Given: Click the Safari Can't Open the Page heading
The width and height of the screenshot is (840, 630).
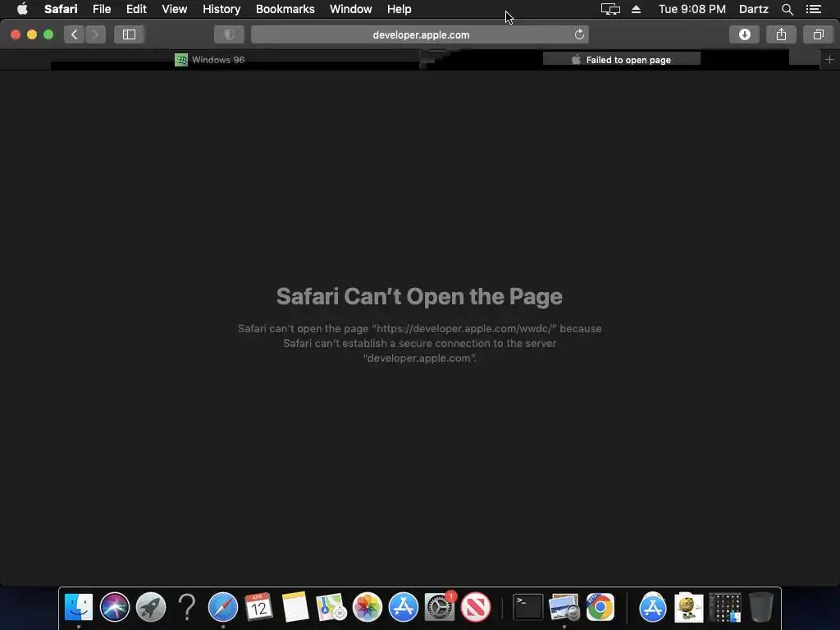Looking at the screenshot, I should [x=419, y=296].
